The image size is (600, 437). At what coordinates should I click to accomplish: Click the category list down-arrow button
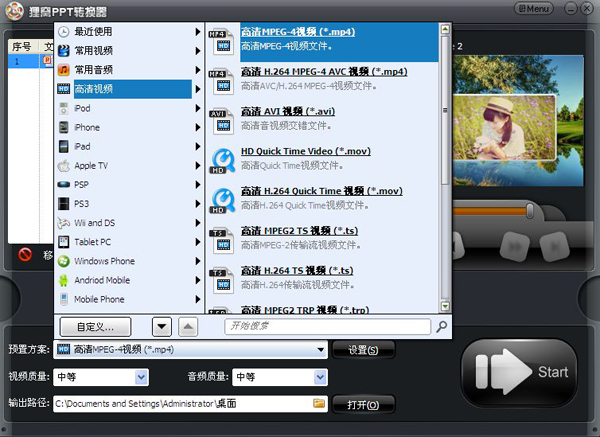[162, 327]
